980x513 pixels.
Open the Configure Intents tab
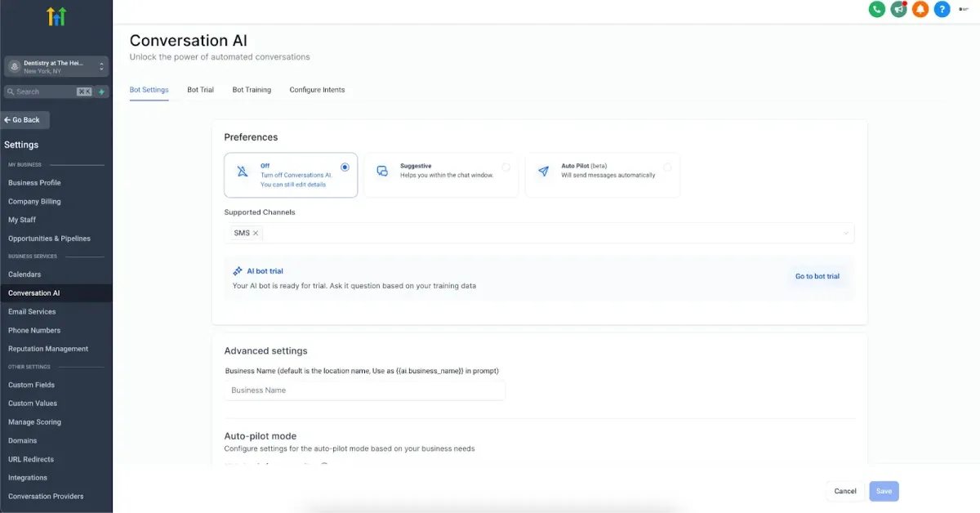coord(317,90)
